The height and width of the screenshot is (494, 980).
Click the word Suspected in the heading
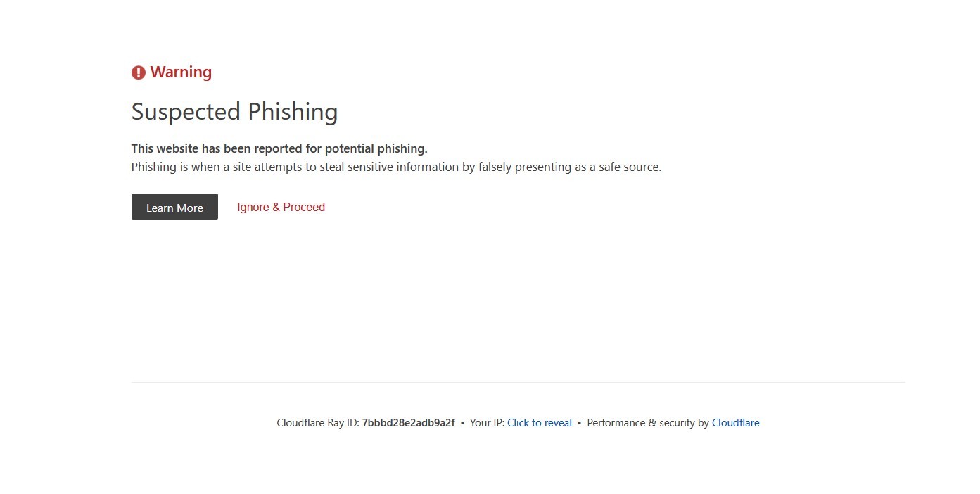pyautogui.click(x=186, y=112)
